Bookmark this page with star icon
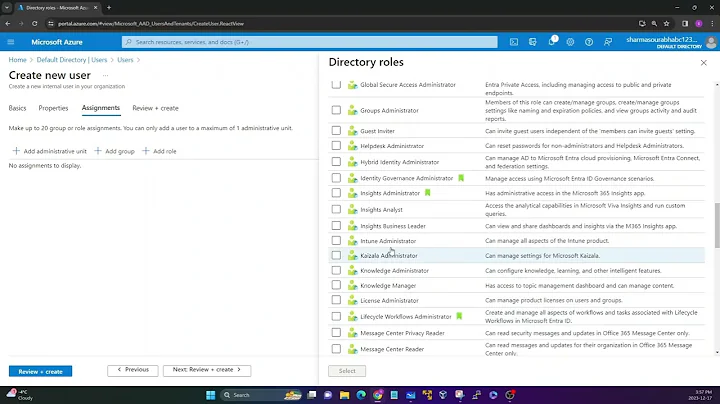720x404 pixels. click(666, 23)
